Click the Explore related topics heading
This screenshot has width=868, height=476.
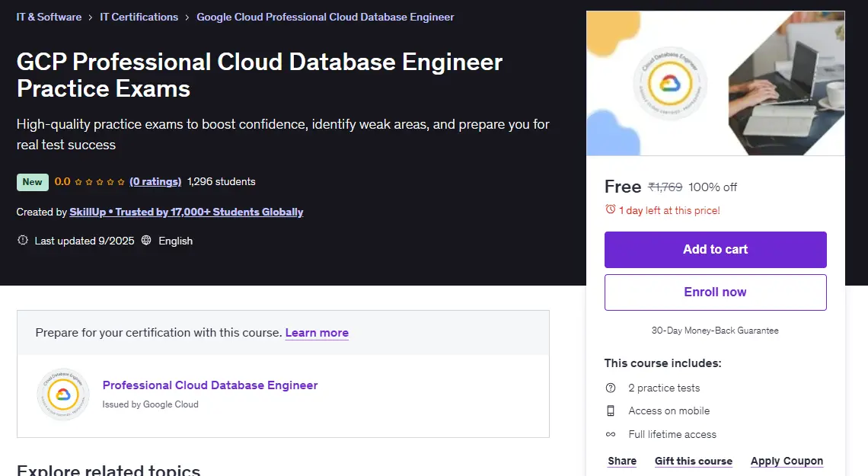(108, 469)
